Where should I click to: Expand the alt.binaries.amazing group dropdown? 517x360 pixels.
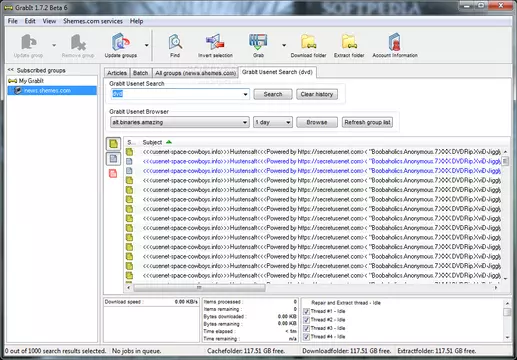[245, 122]
